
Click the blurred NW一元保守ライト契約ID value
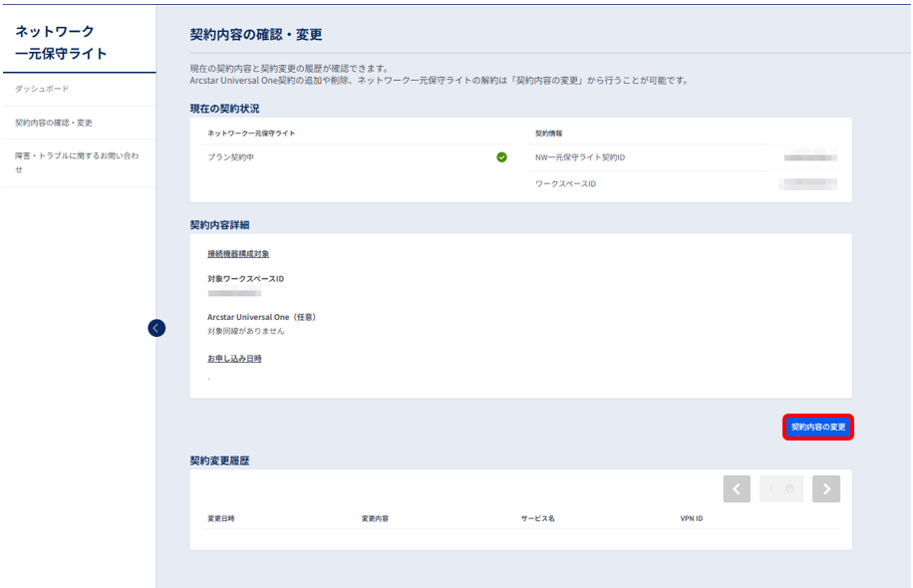(810, 157)
